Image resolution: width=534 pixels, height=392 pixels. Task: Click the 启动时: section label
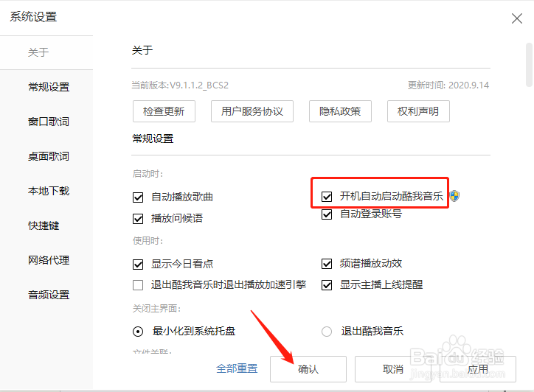pyautogui.click(x=148, y=174)
